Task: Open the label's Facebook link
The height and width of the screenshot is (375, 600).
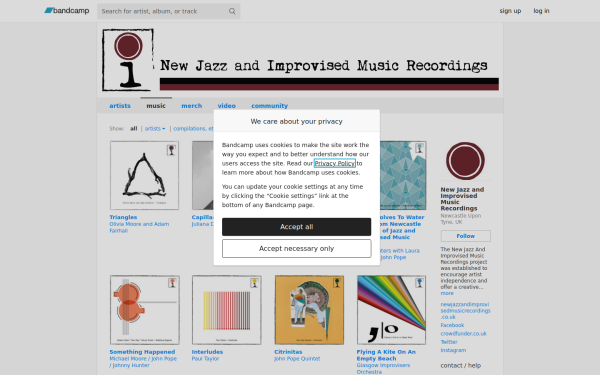Action: point(452,325)
